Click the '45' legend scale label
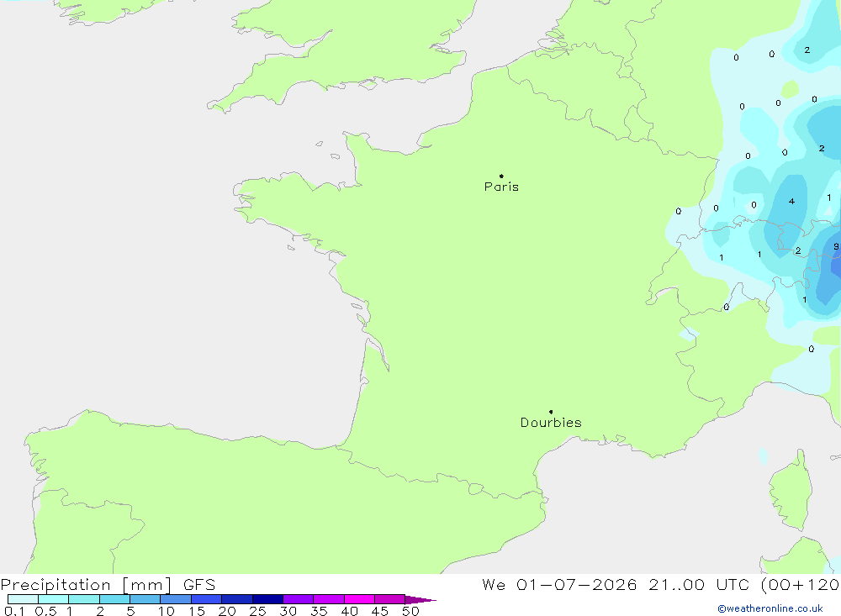This screenshot has width=841, height=616. (x=380, y=611)
